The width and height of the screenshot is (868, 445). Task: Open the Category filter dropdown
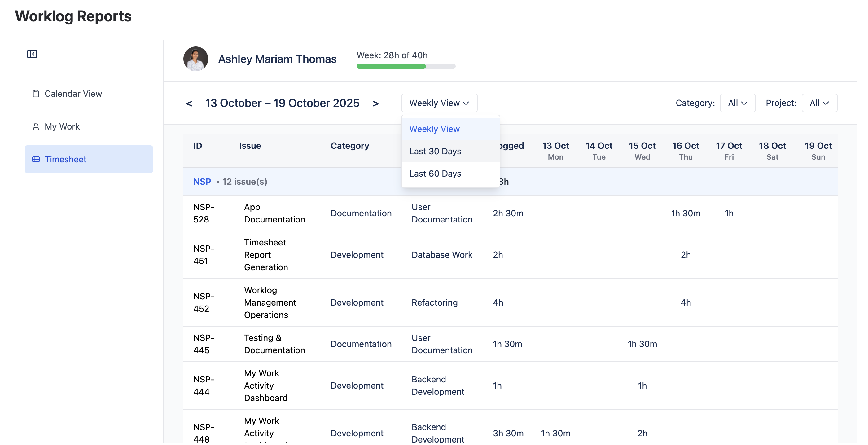pyautogui.click(x=737, y=103)
